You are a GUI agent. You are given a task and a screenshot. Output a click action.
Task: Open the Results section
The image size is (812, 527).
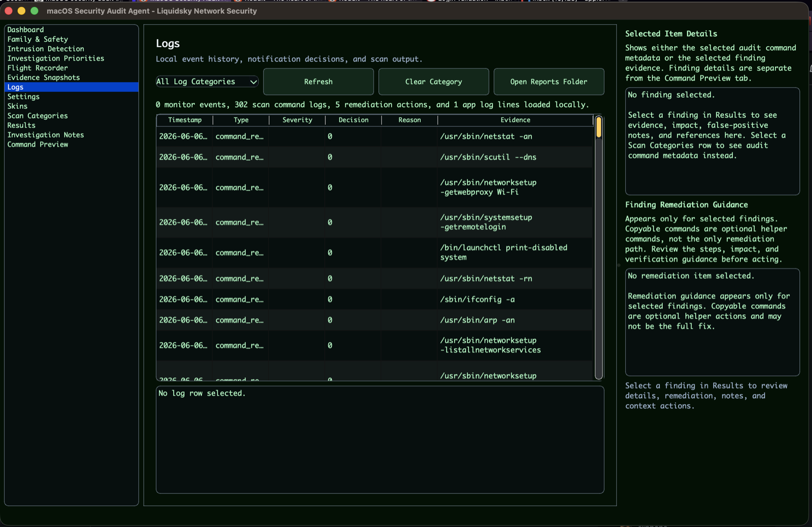(x=72, y=125)
